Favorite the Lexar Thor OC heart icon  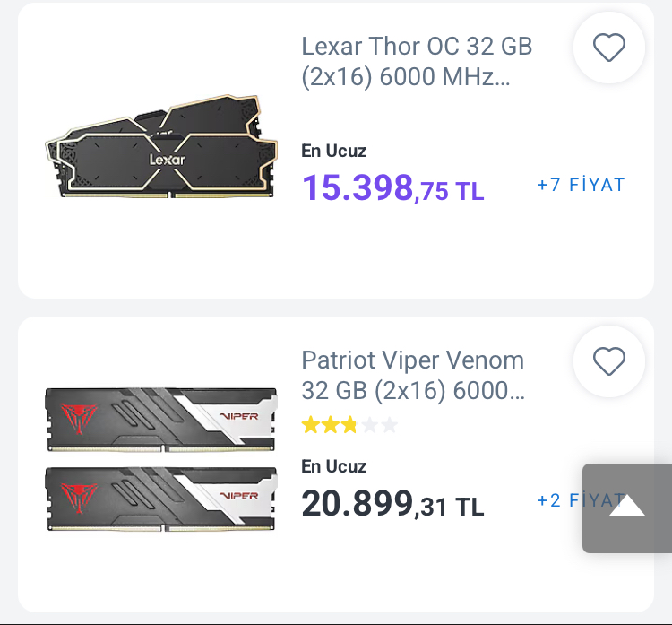coord(609,48)
